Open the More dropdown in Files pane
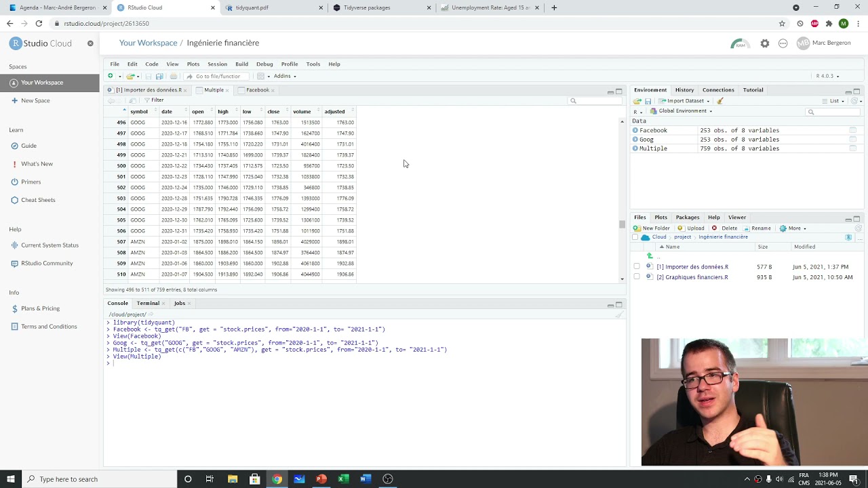Image resolution: width=868 pixels, height=488 pixels. point(793,228)
